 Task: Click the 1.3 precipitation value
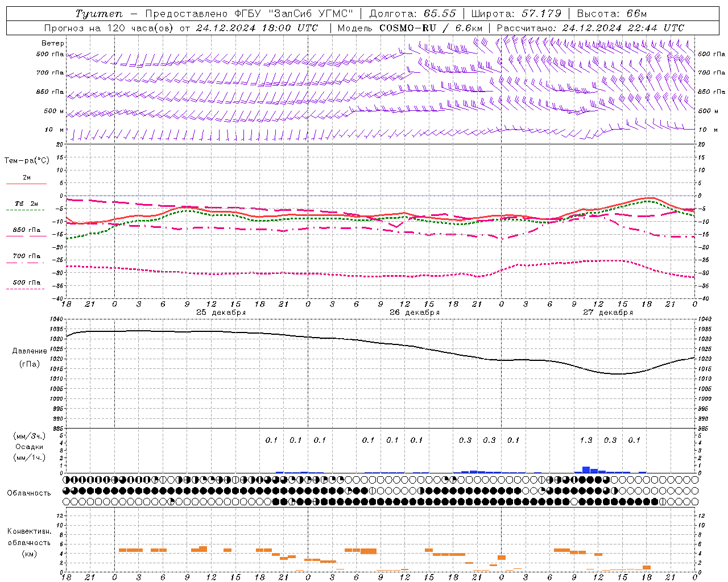(x=586, y=440)
